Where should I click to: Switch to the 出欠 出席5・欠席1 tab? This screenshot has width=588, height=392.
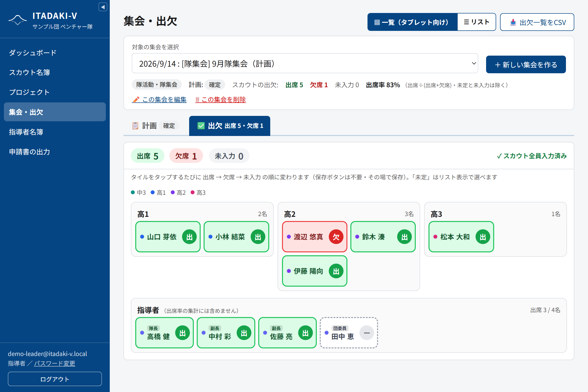click(230, 126)
